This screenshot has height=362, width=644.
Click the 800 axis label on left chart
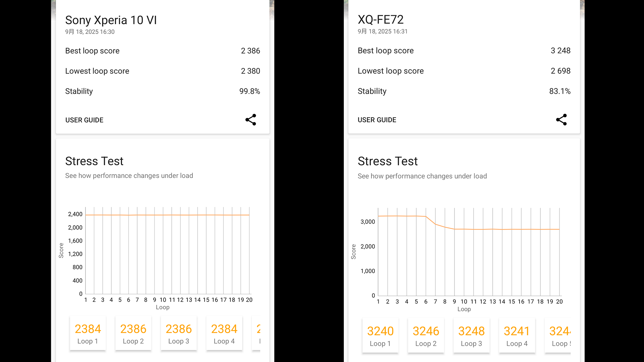point(77,267)
